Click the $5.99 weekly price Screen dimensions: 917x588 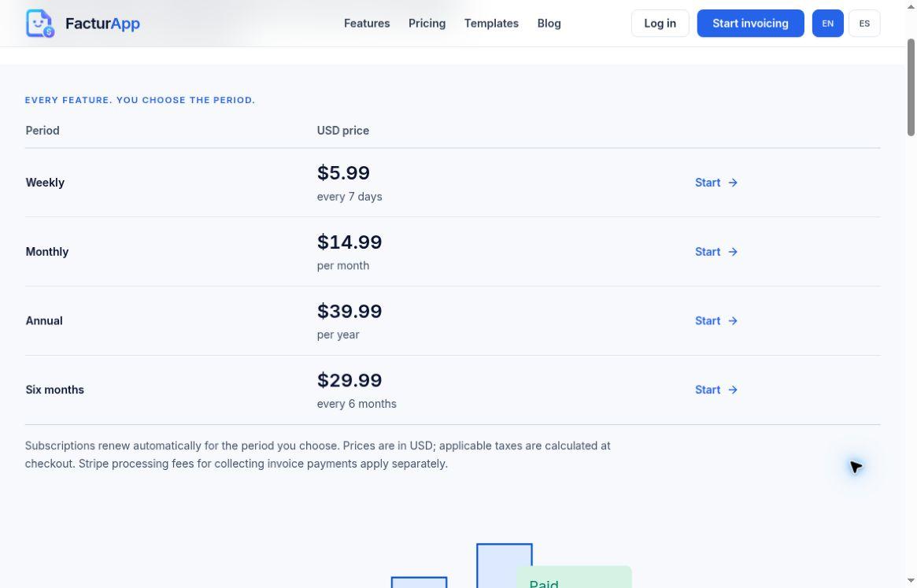(x=343, y=172)
